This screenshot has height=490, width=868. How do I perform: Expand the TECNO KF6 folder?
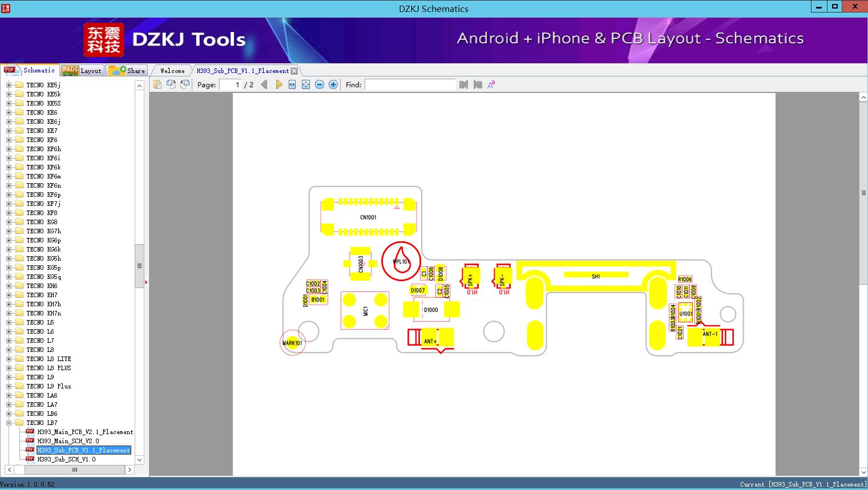tap(9, 140)
